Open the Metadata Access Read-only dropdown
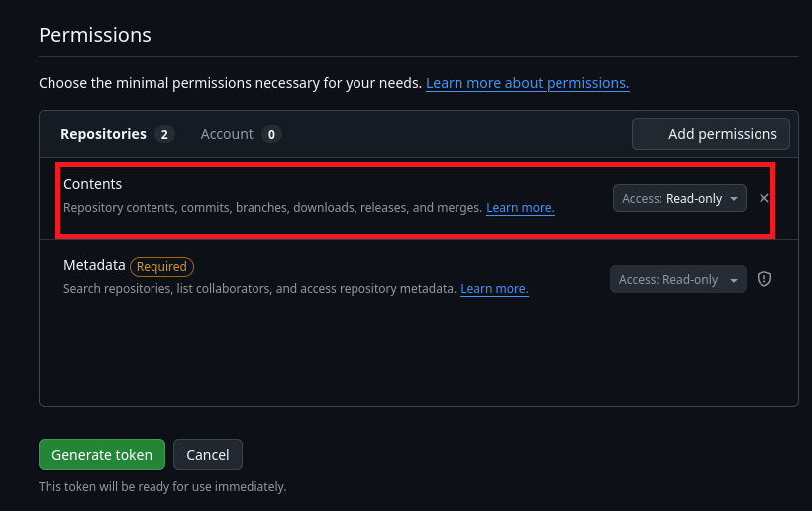This screenshot has height=511, width=812. (677, 280)
